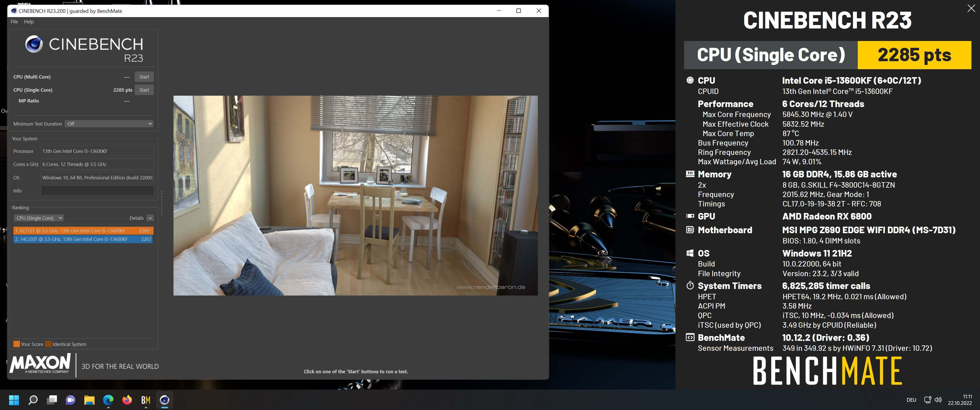The width and height of the screenshot is (980, 410).
Task: Click the Cores x GHz field
Action: coord(97,164)
